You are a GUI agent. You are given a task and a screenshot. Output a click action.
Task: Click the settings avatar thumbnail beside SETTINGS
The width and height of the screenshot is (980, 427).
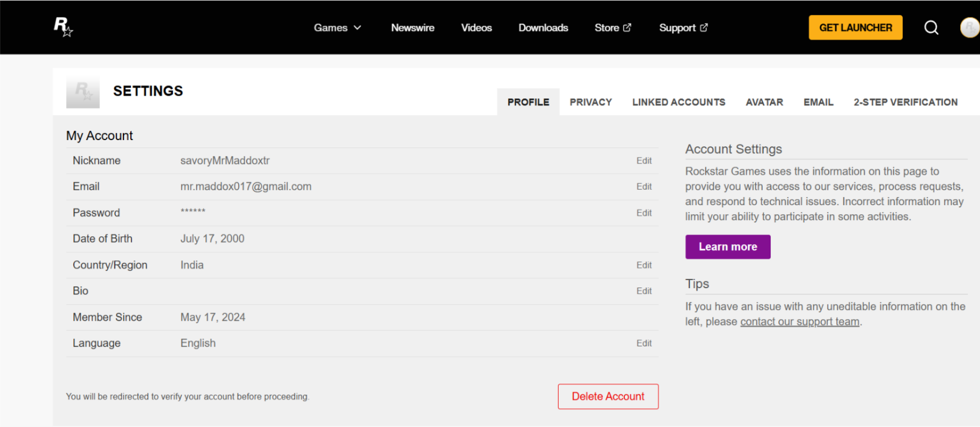83,92
